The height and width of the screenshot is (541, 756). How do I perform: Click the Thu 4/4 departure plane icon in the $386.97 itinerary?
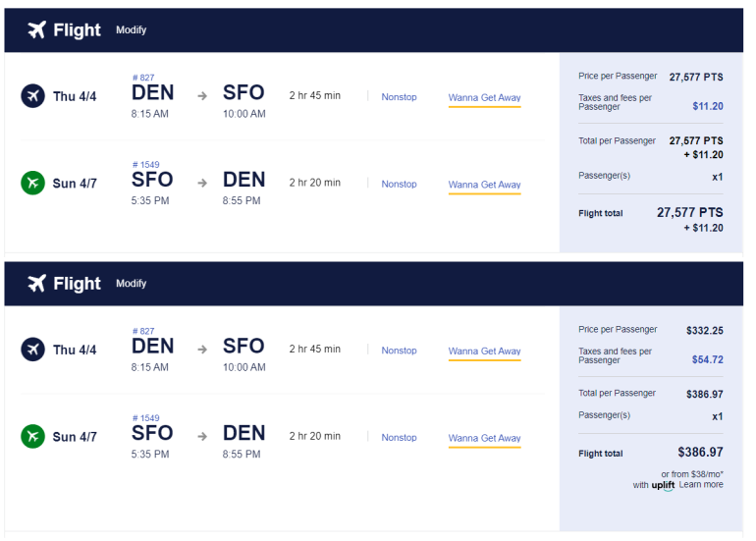tap(33, 350)
